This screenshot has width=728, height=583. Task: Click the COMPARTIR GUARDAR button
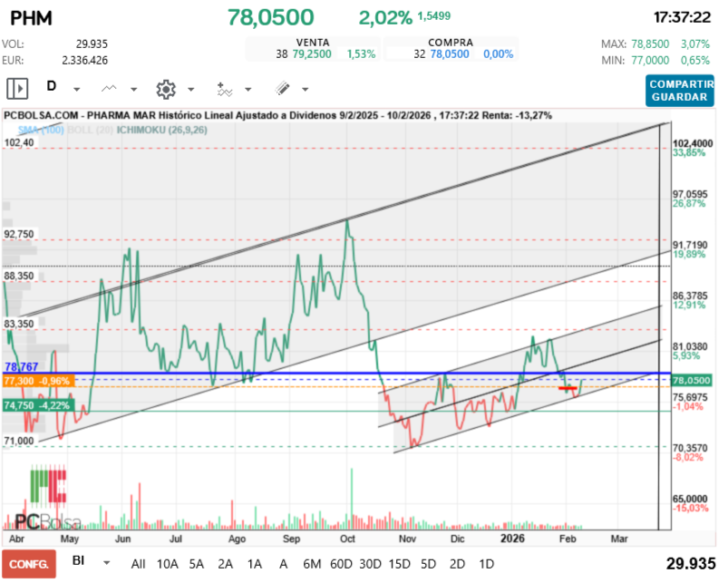[x=680, y=90]
